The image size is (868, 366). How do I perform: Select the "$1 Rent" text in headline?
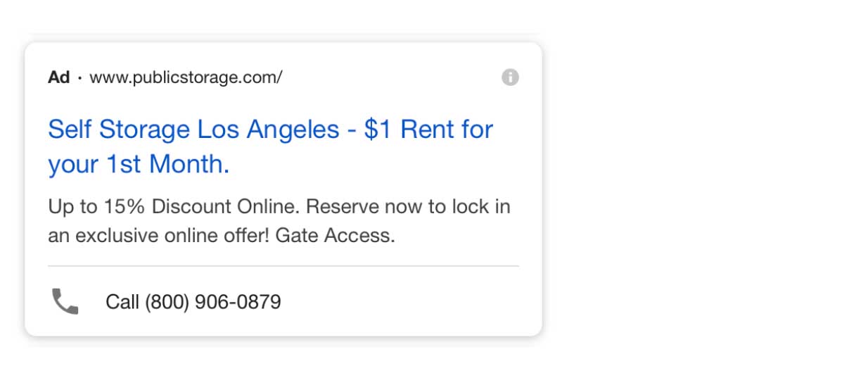[409, 130]
